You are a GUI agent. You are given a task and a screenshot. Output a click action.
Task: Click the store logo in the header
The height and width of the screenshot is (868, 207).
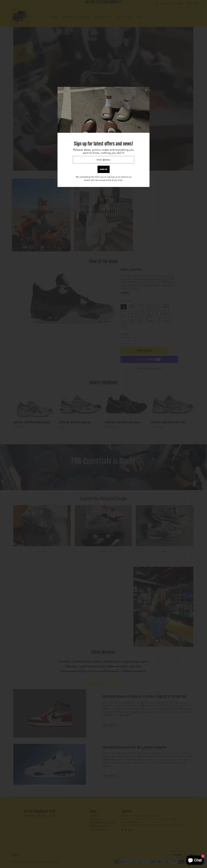point(19,16)
